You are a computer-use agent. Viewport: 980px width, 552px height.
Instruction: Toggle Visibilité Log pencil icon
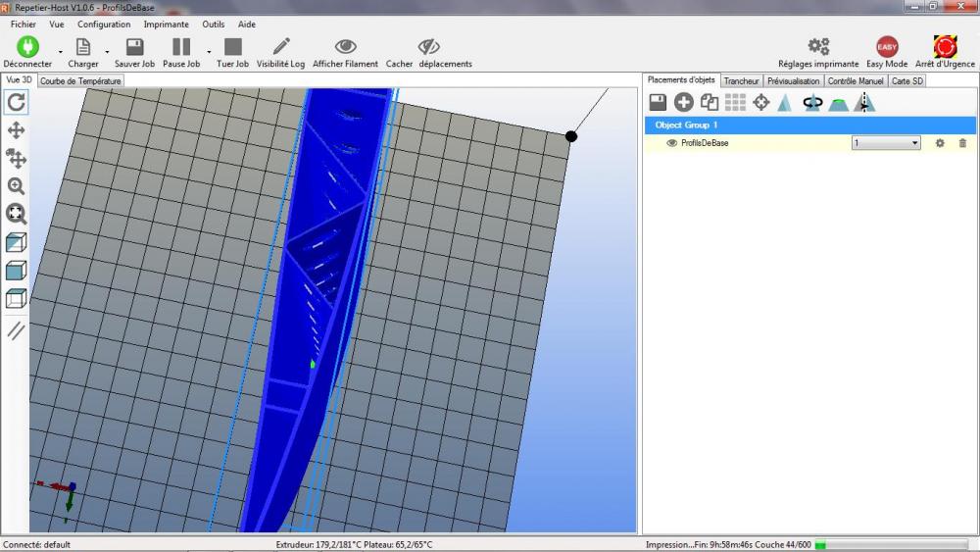click(281, 46)
